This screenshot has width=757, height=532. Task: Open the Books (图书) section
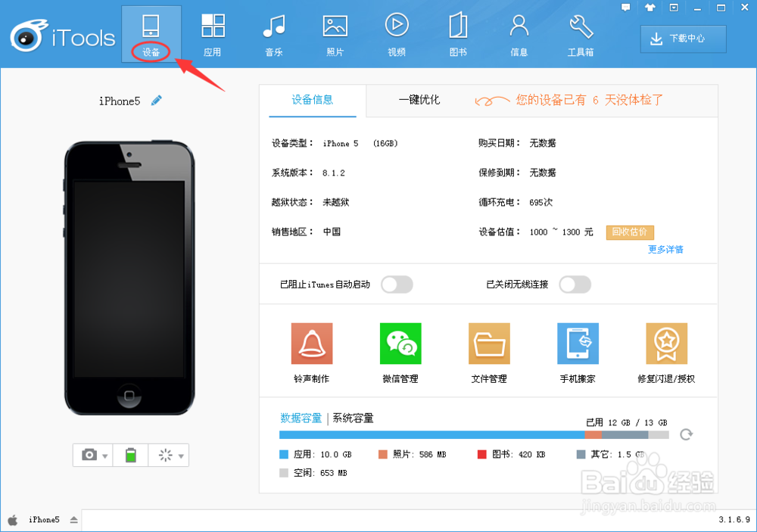(x=457, y=34)
